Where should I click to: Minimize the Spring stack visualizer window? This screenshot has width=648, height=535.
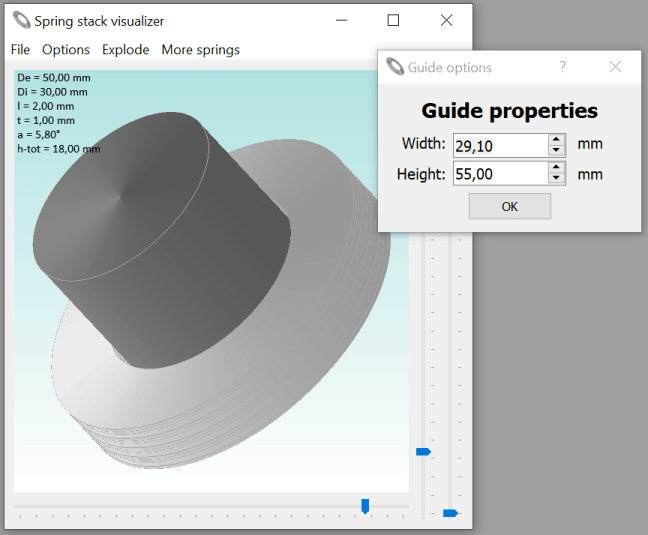(x=341, y=20)
